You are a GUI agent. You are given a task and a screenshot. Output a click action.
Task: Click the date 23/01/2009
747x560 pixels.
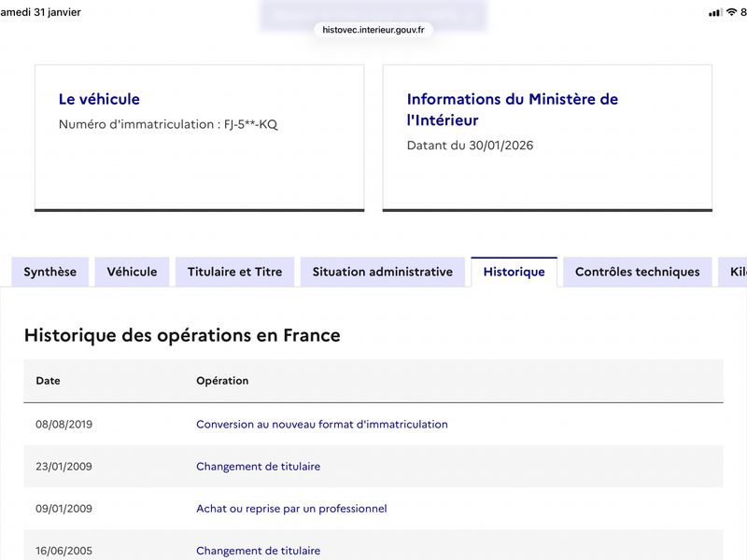[63, 466]
